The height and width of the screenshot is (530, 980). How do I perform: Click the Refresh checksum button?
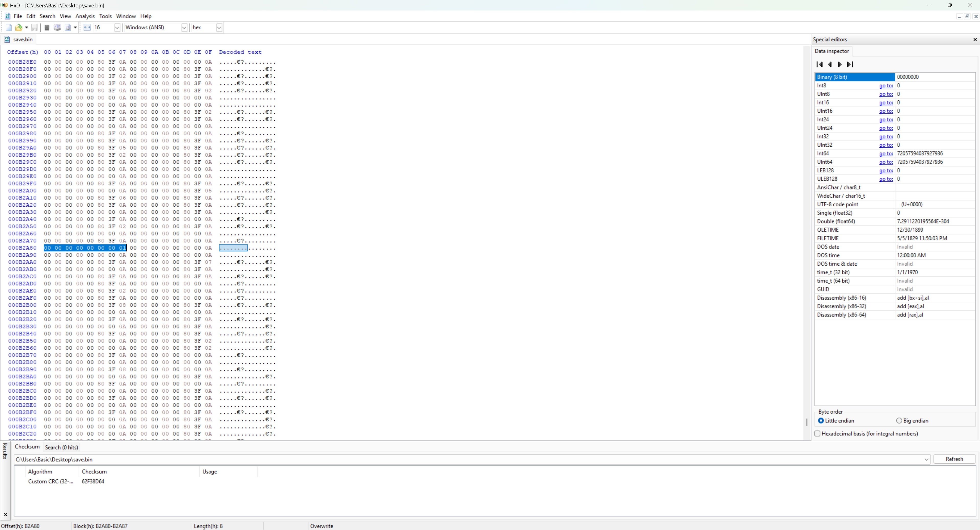[x=954, y=459]
